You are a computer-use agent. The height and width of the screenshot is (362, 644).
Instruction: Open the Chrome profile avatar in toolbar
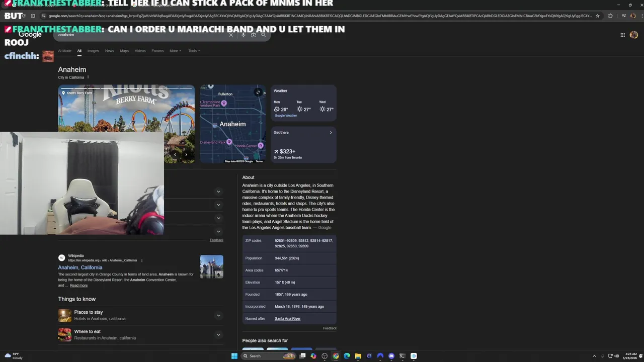tap(632, 16)
